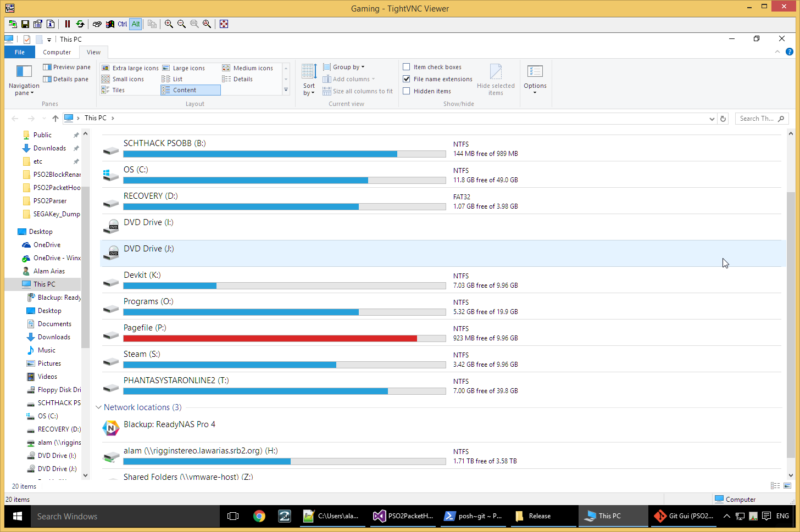
Task: Click Size all columns to fit
Action: (x=358, y=91)
